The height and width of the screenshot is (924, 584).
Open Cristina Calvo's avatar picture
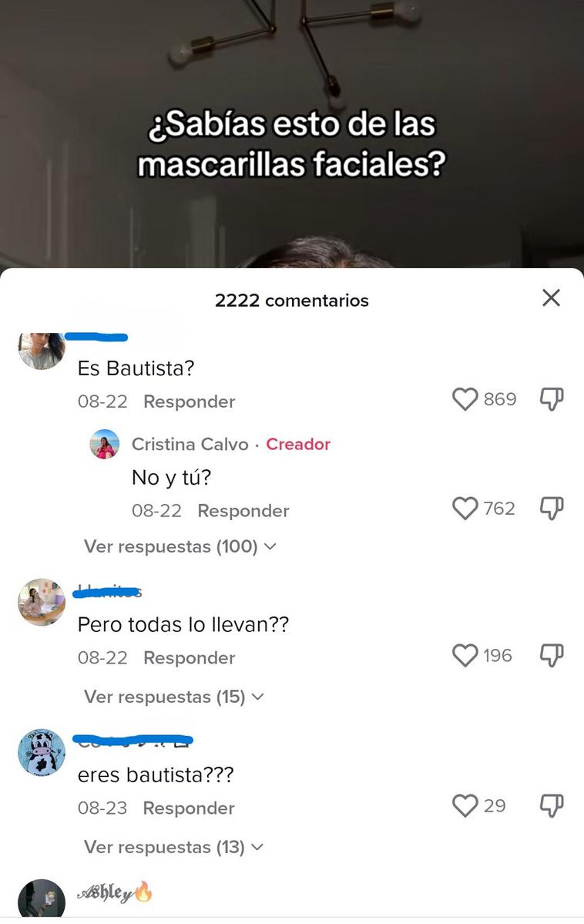click(x=104, y=445)
